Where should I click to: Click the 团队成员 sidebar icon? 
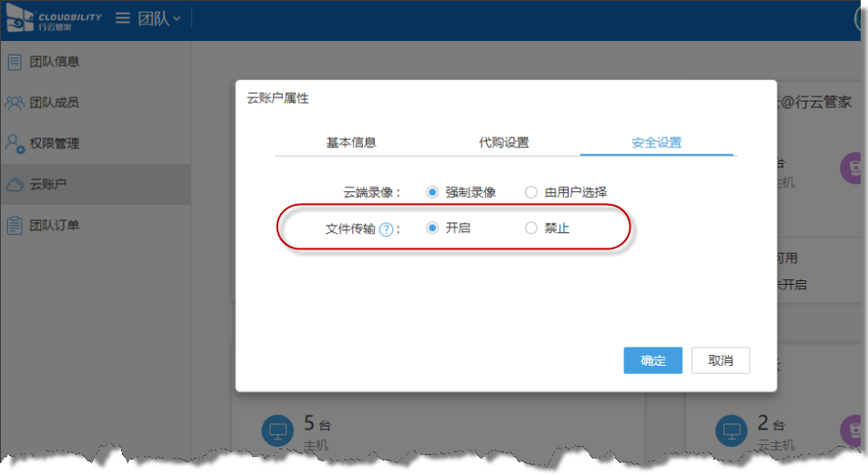point(15,103)
